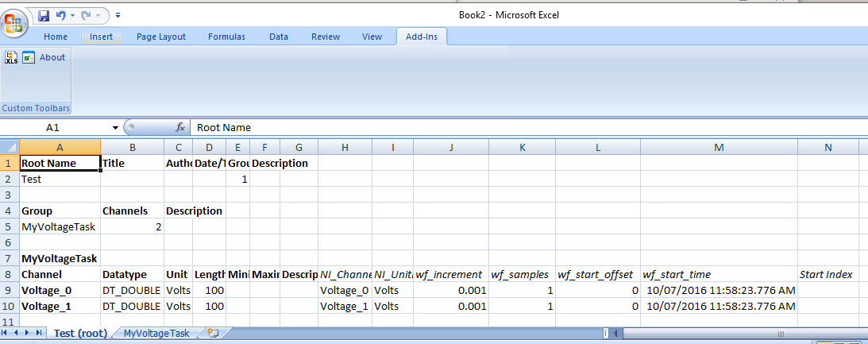
Task: Select column J header
Action: (450, 147)
